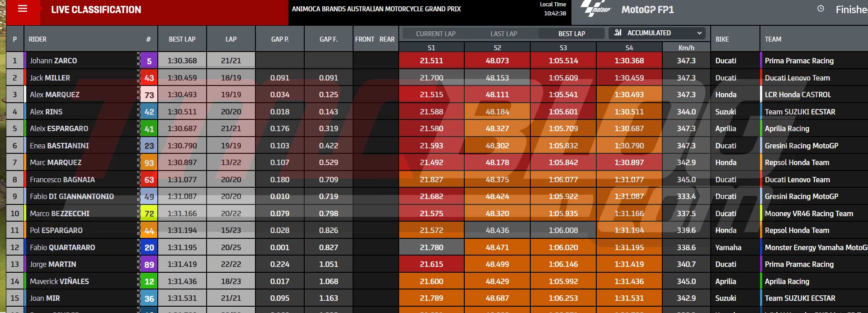Click the purple number 5 badge
Screen dimensions: 868x313
(149, 61)
